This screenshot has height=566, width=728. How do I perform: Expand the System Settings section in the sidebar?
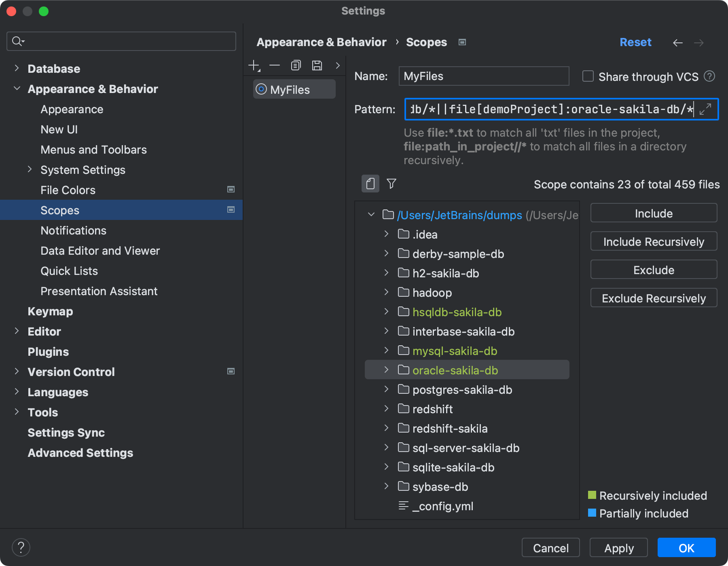(x=30, y=169)
